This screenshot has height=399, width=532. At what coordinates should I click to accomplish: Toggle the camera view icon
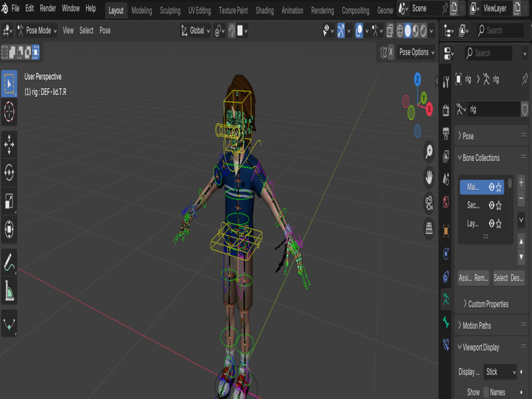(x=429, y=203)
